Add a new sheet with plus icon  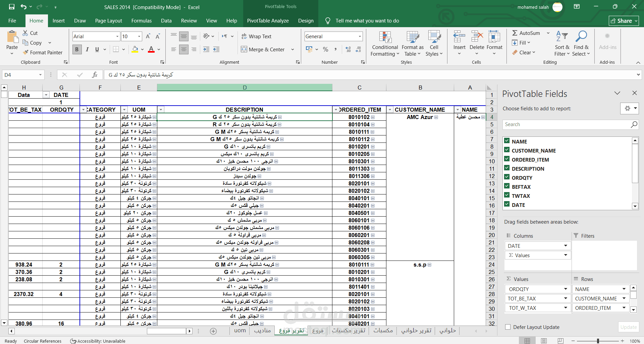click(213, 331)
